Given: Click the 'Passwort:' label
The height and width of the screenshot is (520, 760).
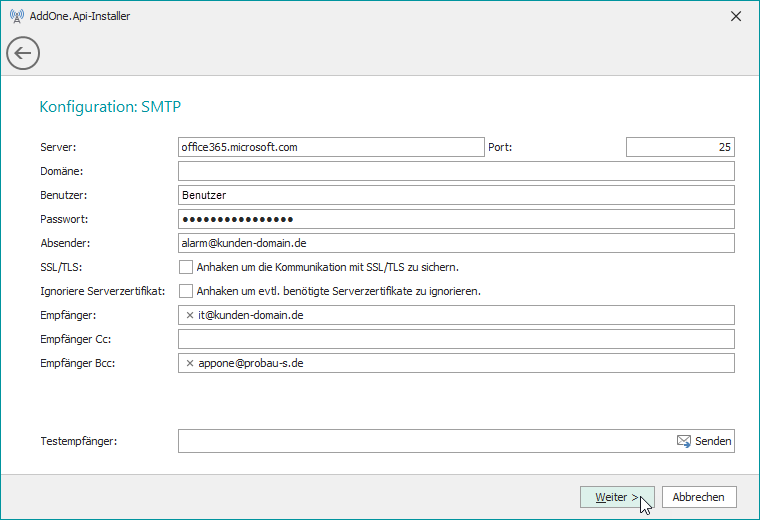Looking at the screenshot, I should [x=64, y=219].
